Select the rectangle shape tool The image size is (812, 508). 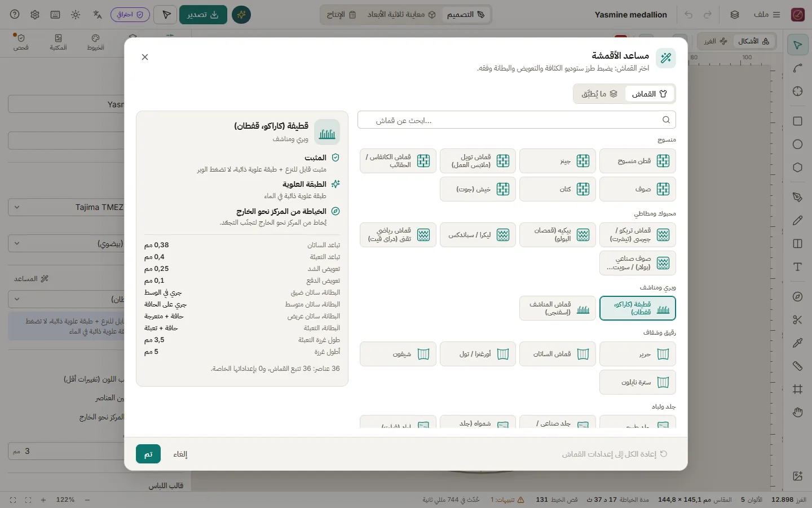[797, 121]
